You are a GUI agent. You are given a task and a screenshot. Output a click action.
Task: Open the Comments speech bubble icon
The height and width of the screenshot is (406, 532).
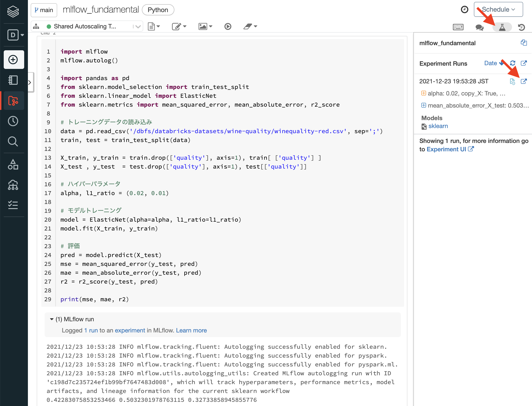tap(479, 27)
